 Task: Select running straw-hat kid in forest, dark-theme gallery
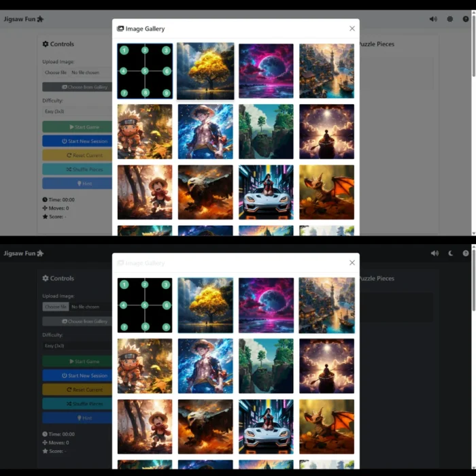(145, 426)
